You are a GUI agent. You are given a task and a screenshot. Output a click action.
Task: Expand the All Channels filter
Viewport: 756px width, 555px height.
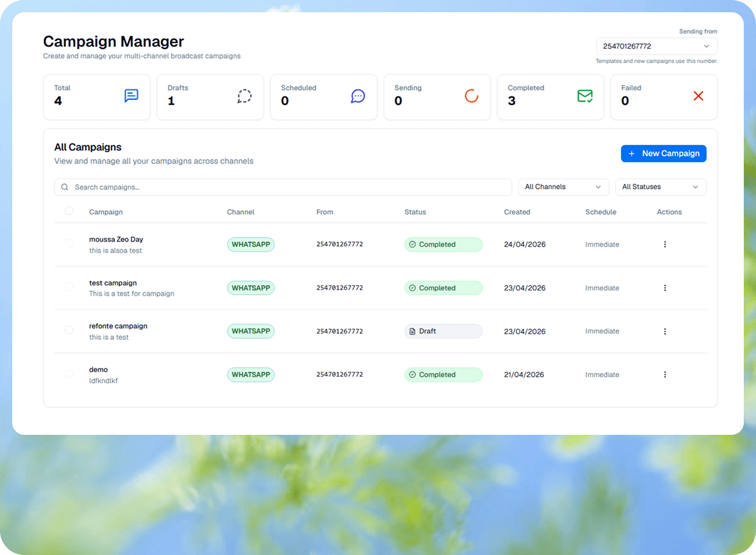click(x=564, y=187)
